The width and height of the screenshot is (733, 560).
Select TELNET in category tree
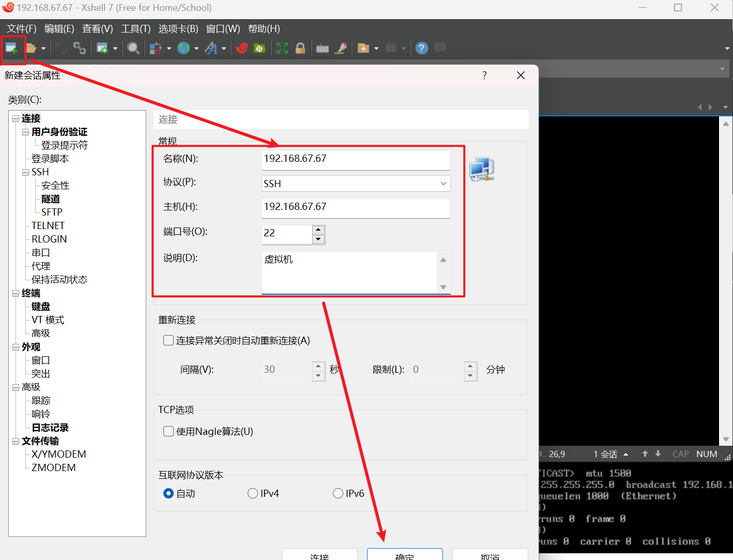point(48,226)
